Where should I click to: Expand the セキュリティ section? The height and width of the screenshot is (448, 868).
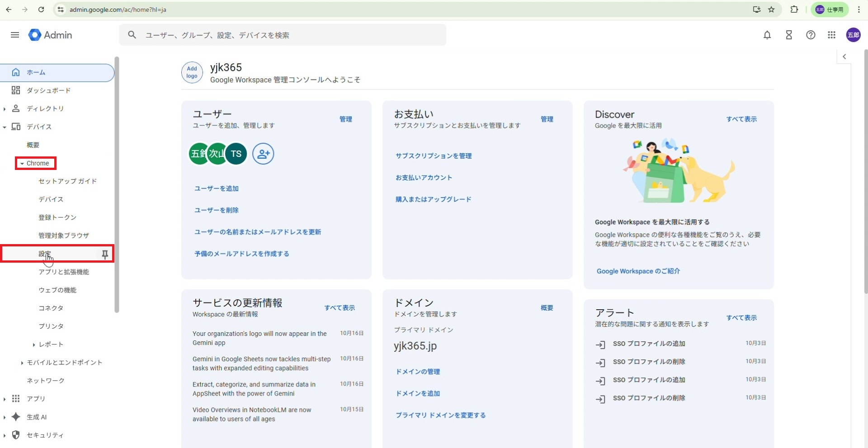coord(5,435)
